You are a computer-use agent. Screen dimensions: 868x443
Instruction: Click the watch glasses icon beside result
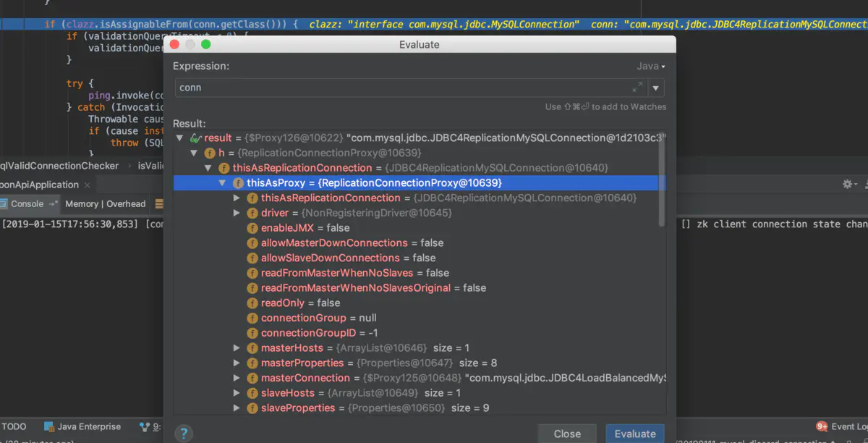pyautogui.click(x=195, y=138)
